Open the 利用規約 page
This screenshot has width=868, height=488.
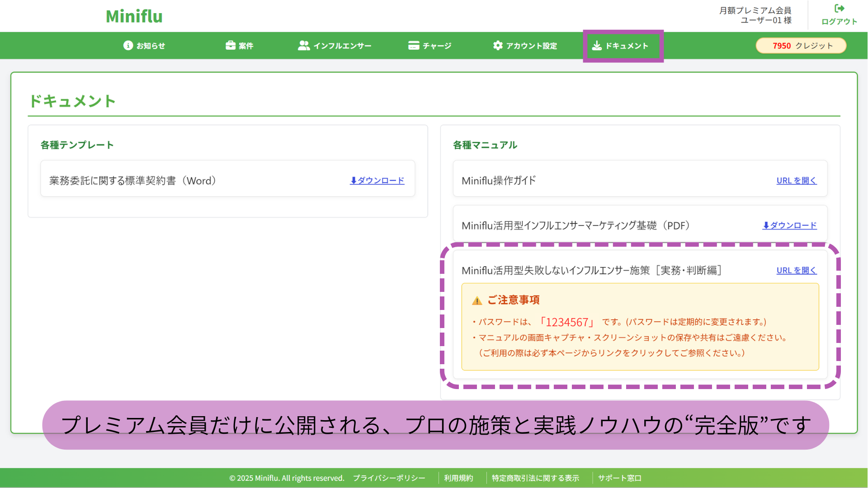tap(459, 478)
